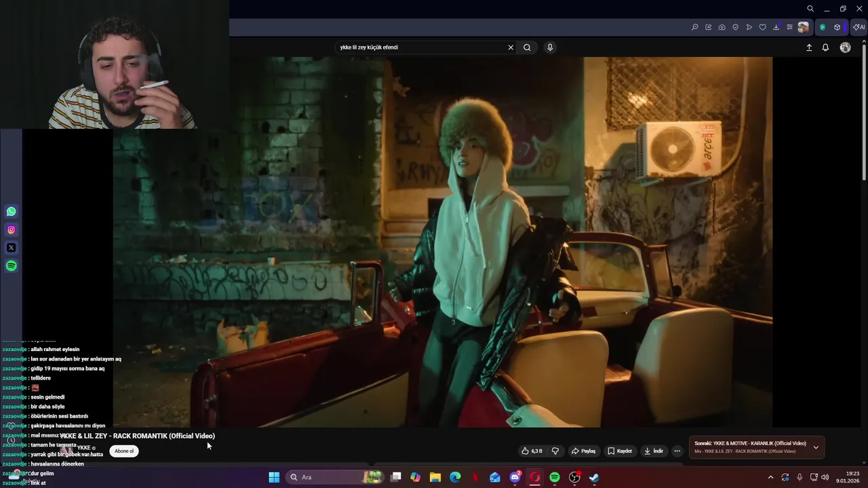Click chat message 'allah rahmet eylesin'
The image size is (868, 488).
(x=55, y=349)
